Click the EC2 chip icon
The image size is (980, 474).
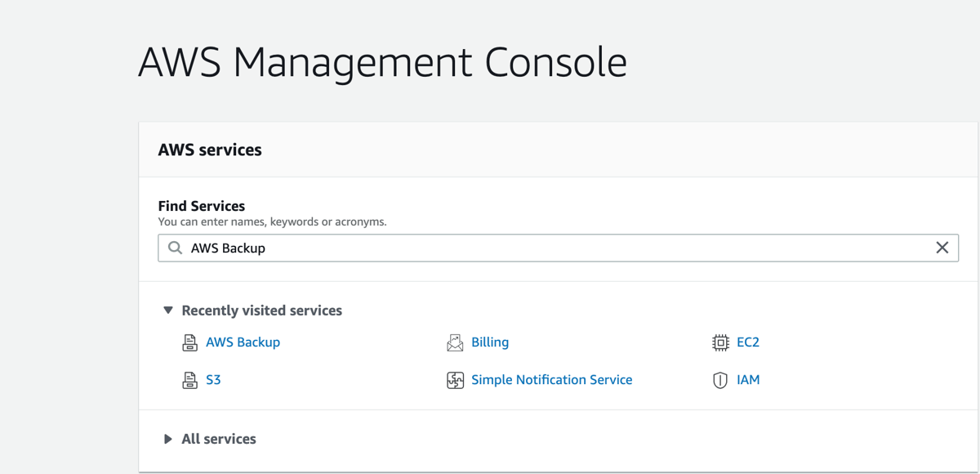pos(720,342)
